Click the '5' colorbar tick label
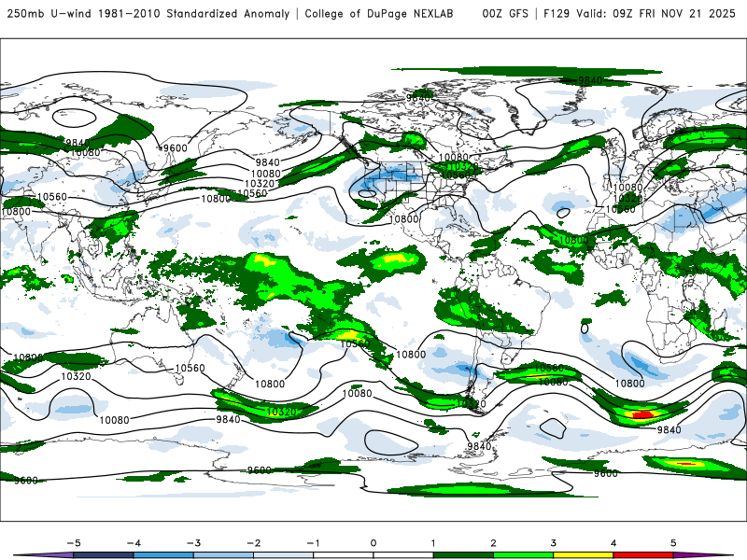 tap(673, 543)
